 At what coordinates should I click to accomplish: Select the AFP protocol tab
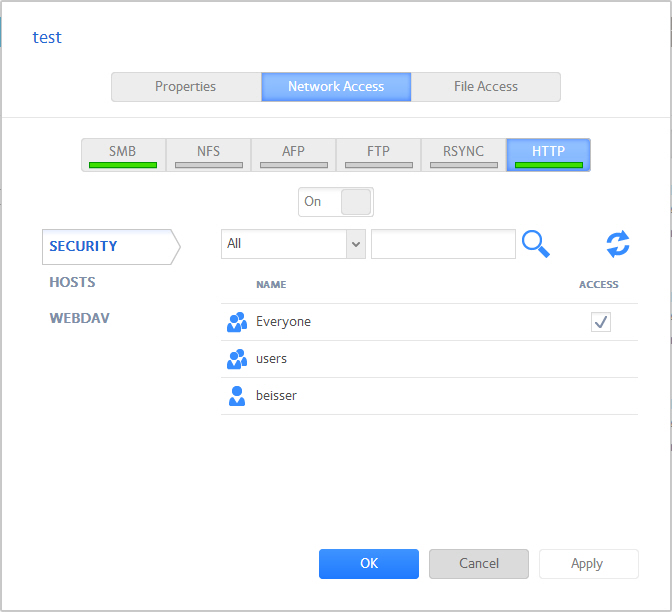coord(293,155)
